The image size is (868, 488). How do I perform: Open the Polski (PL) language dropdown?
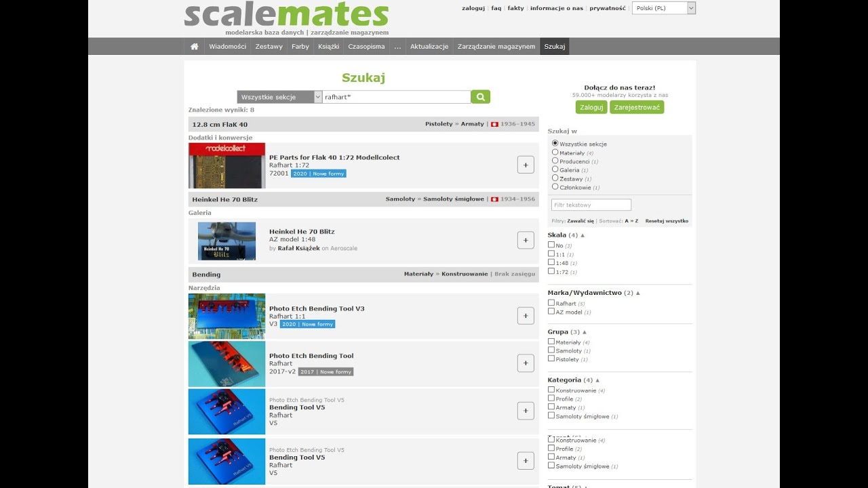point(664,8)
